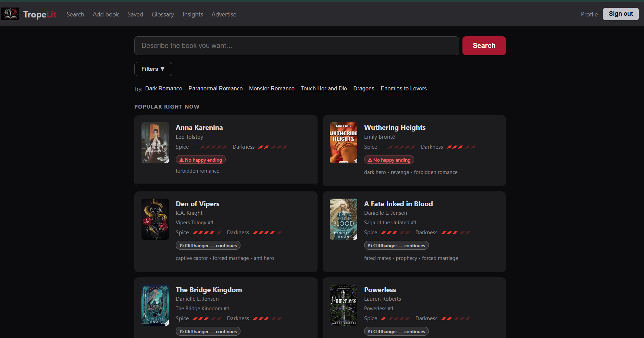Click author Emily Brontë
The width and height of the screenshot is (644, 338).
[380, 137]
